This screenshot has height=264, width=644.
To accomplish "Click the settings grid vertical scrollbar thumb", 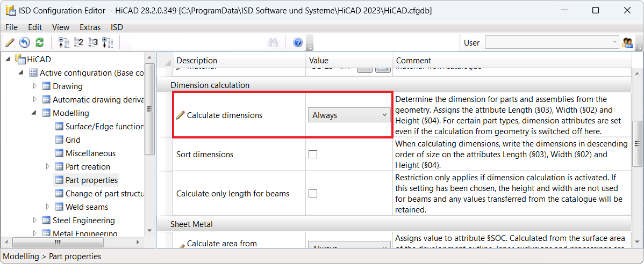I will (x=638, y=143).
